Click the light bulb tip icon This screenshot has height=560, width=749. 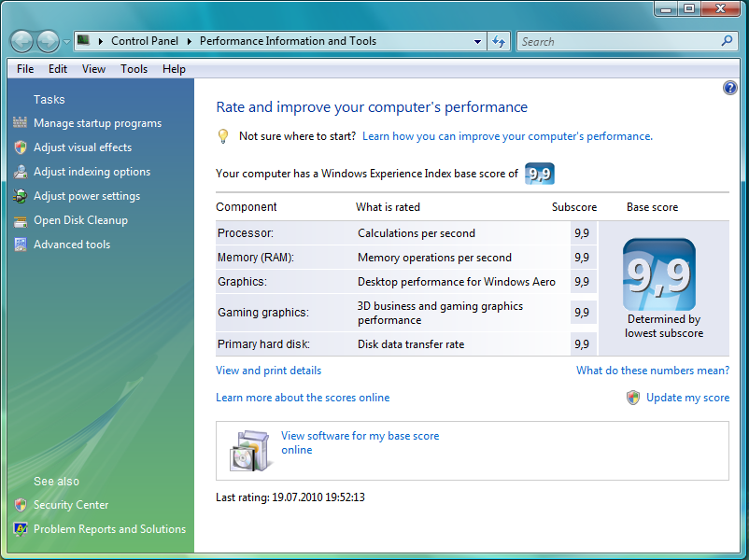(223, 136)
